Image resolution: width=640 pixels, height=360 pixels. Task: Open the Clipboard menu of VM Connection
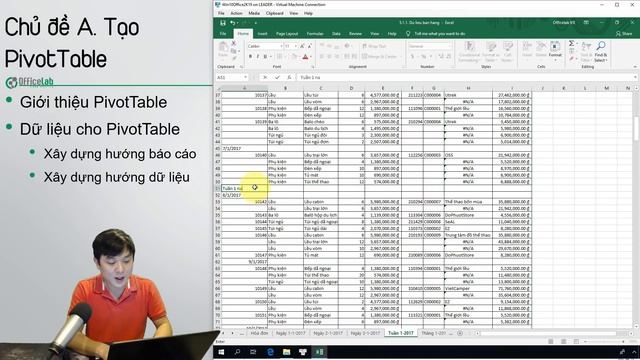point(275,13)
